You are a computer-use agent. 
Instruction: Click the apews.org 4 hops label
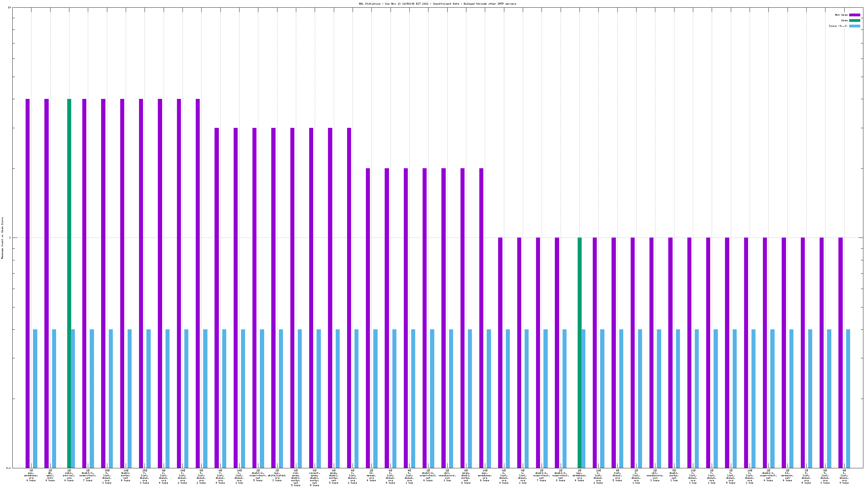[371, 475]
